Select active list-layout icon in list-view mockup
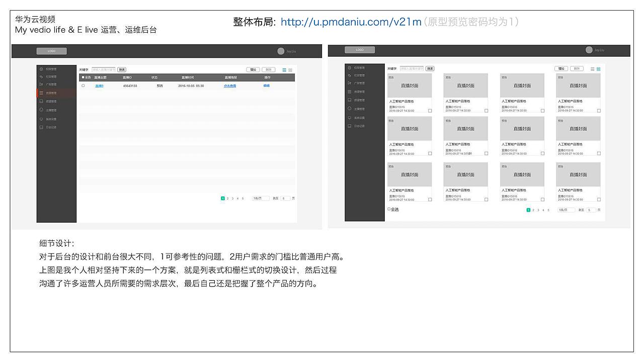644x362 pixels. (284, 70)
